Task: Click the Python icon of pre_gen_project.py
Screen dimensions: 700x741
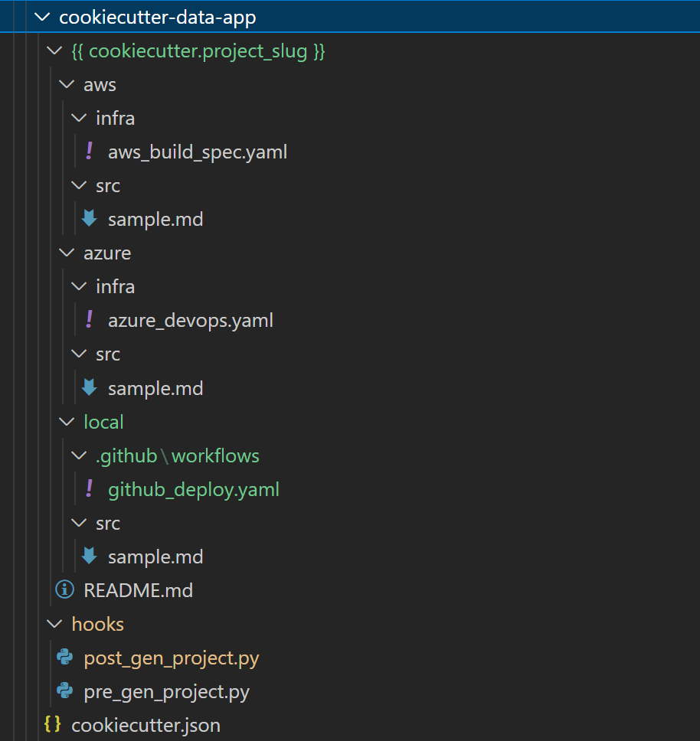Action: [x=65, y=691]
